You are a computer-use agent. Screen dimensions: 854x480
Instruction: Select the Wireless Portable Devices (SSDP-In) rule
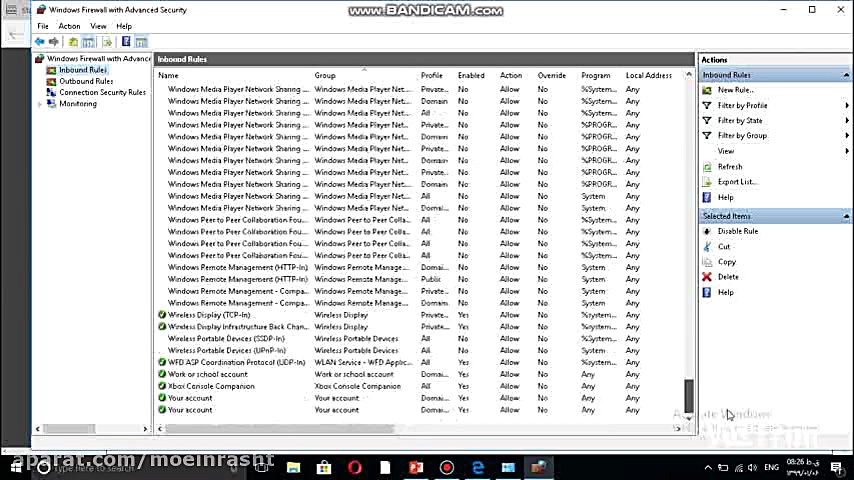coord(226,339)
